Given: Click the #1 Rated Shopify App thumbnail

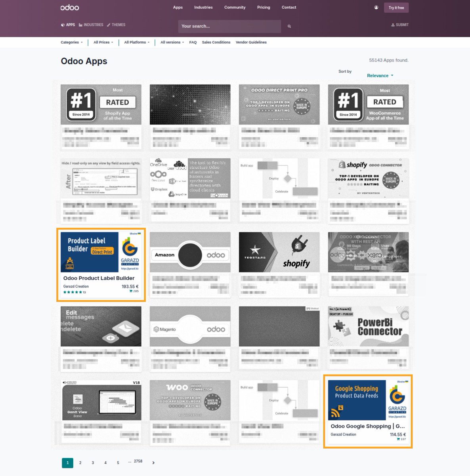Looking at the screenshot, I should pos(101,104).
